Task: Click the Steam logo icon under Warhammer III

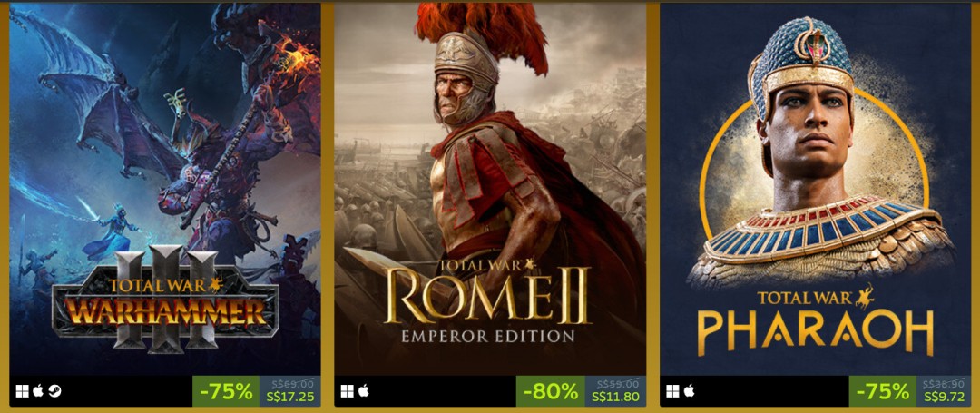Action: (x=54, y=391)
